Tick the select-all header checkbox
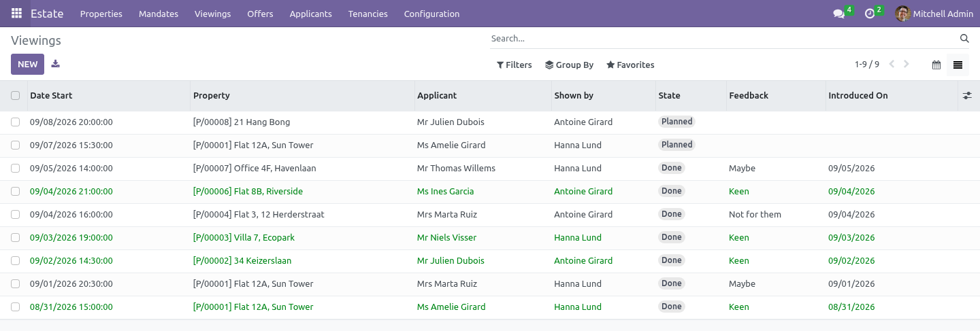980x331 pixels. (x=16, y=96)
